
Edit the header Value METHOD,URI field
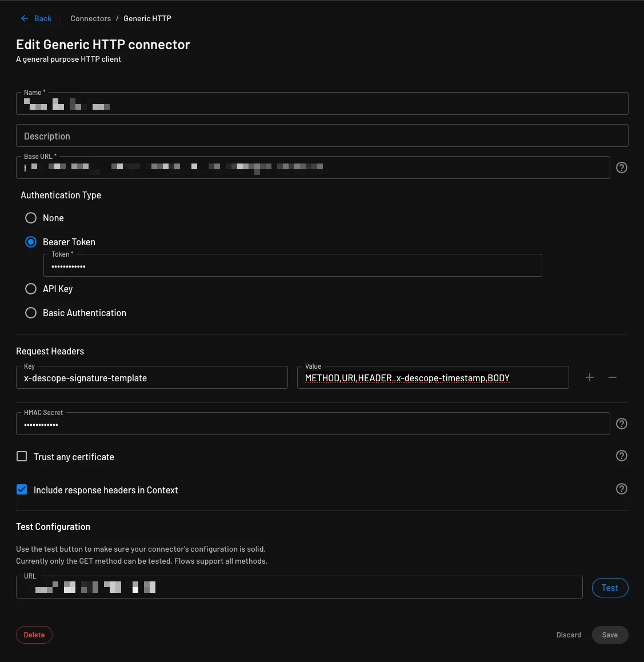point(433,377)
